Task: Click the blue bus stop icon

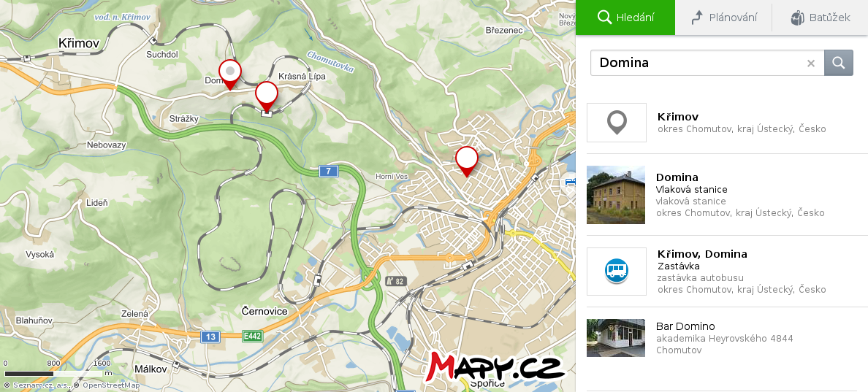Action: (x=617, y=272)
